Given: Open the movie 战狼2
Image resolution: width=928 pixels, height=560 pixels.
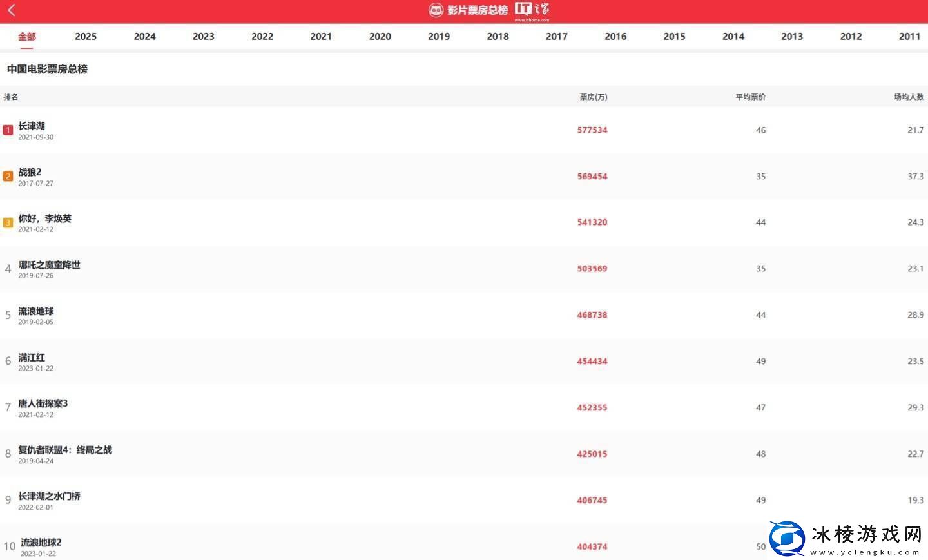Looking at the screenshot, I should [30, 173].
